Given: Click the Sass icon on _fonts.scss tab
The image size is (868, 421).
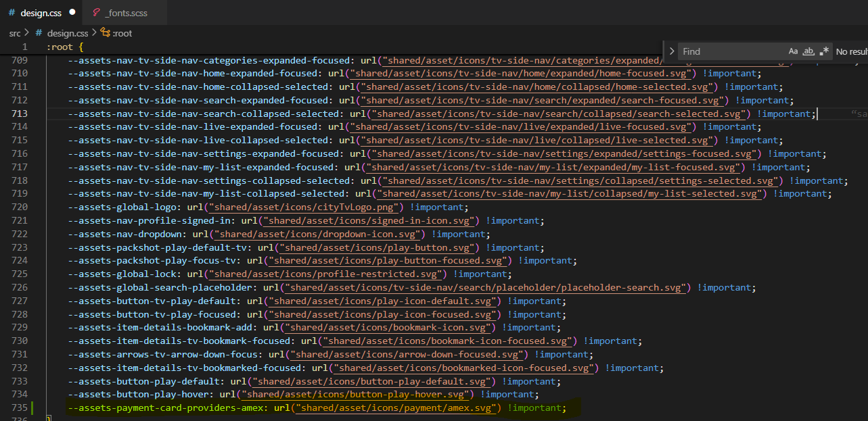Looking at the screenshot, I should [97, 13].
